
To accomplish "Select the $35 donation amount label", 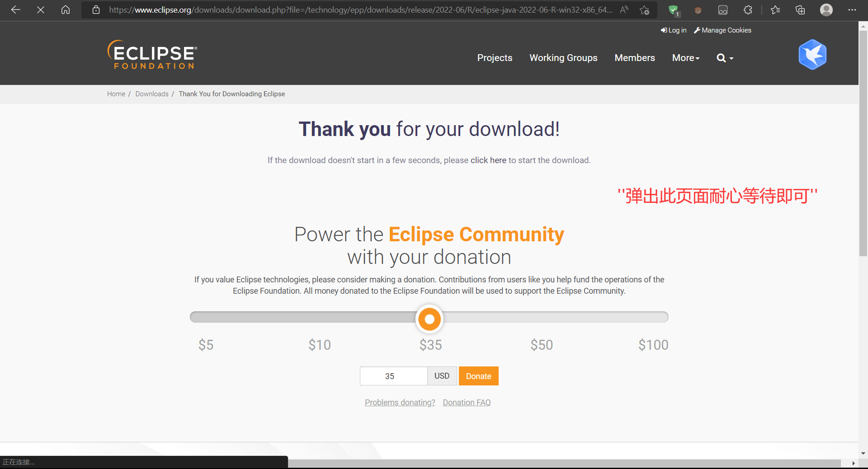I will [x=430, y=345].
